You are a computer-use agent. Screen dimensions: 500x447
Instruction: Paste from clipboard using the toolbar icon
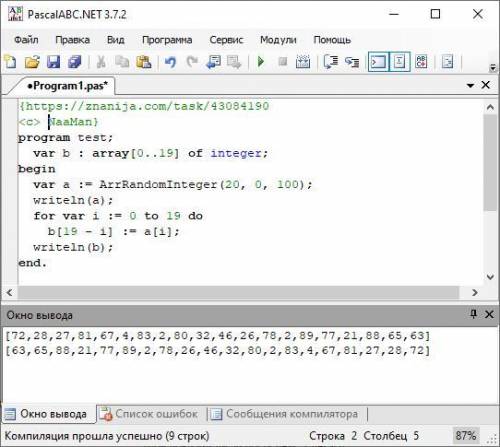point(144,62)
